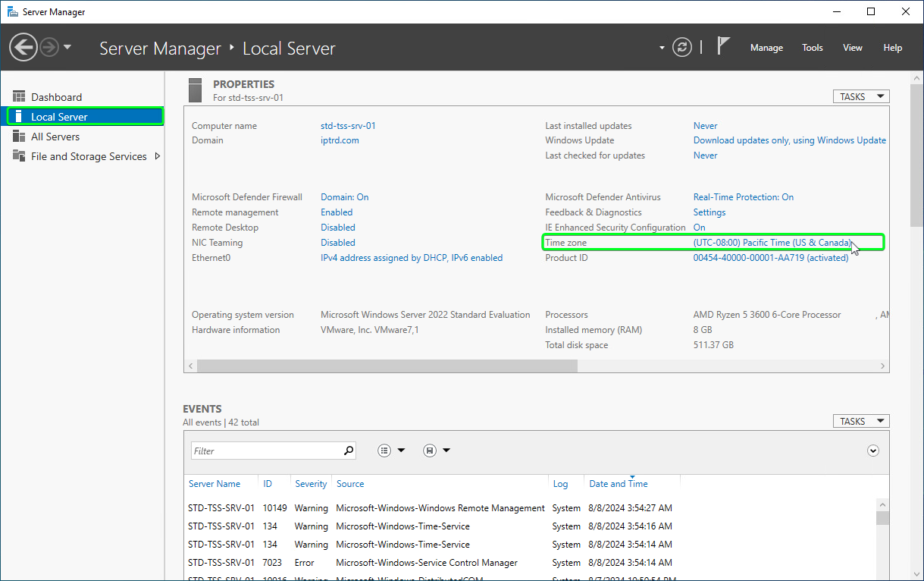Click the All Servers icon
924x581 pixels.
tap(19, 137)
